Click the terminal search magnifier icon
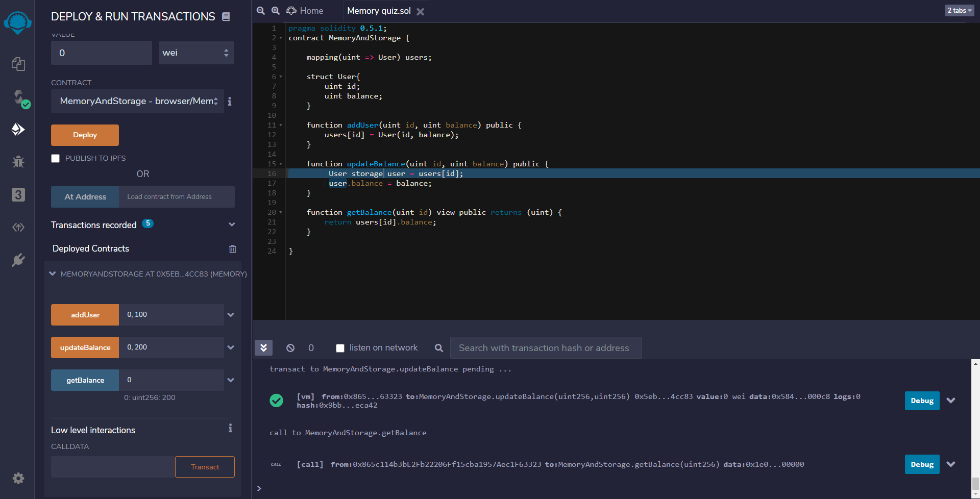The height and width of the screenshot is (499, 980). pyautogui.click(x=439, y=348)
